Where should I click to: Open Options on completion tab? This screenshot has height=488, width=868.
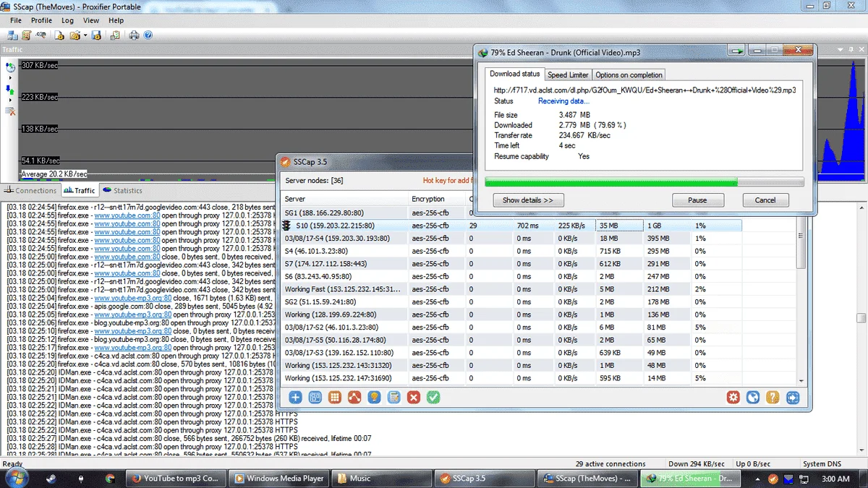[629, 74]
